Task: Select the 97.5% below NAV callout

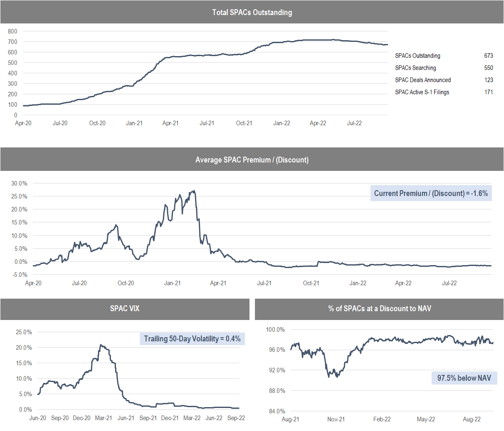Action: [x=464, y=378]
